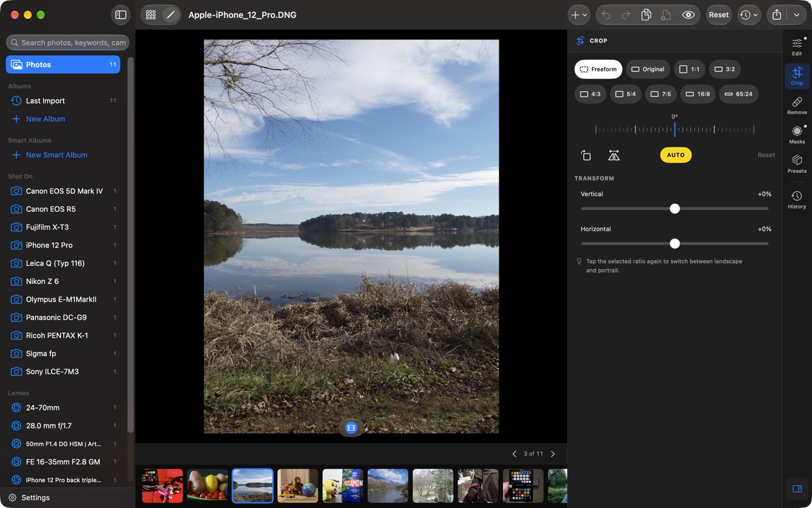Toggle the before/after eye preview

click(x=688, y=15)
